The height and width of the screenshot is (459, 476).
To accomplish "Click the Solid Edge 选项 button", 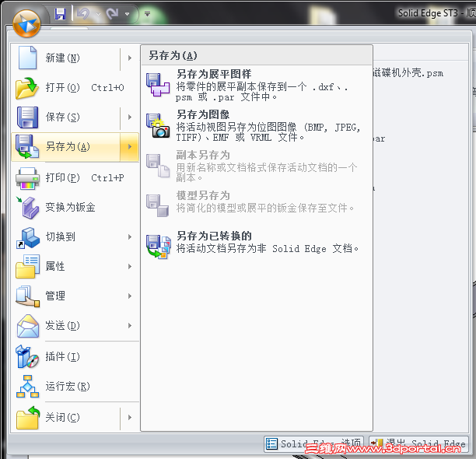I will coord(313,443).
